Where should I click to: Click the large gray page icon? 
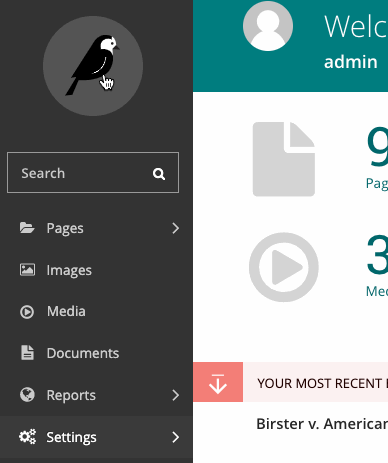click(284, 159)
